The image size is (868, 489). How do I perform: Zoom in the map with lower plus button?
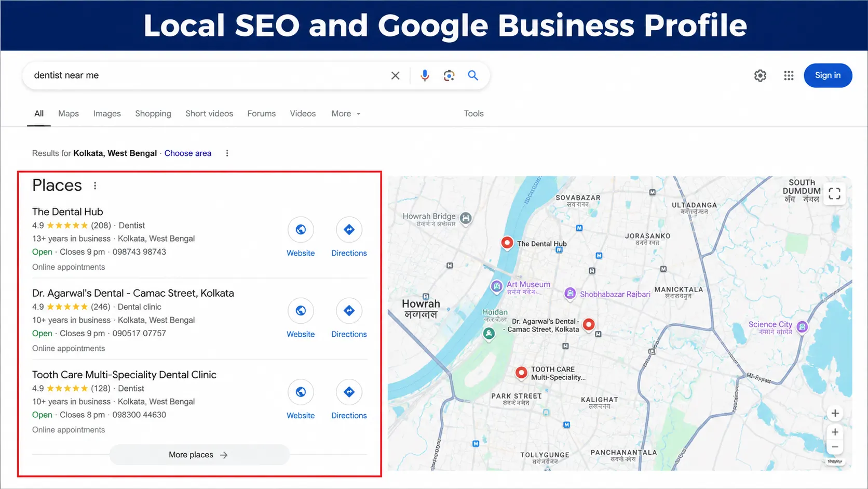point(835,432)
